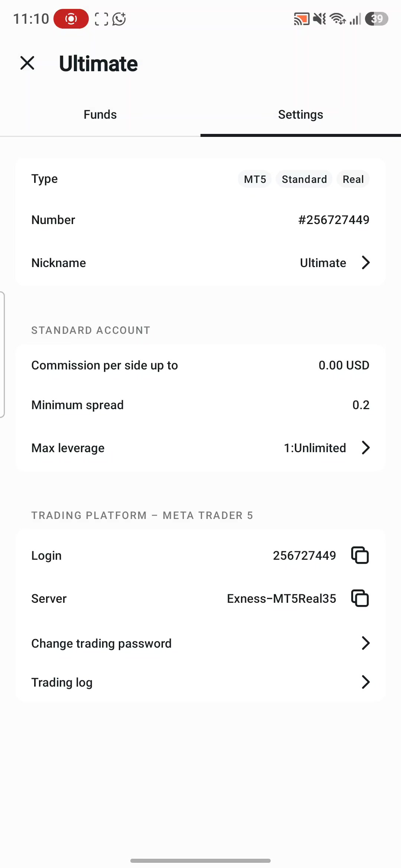Screen dimensions: 401x868
Task: Select the Settings tab
Action: point(301,115)
